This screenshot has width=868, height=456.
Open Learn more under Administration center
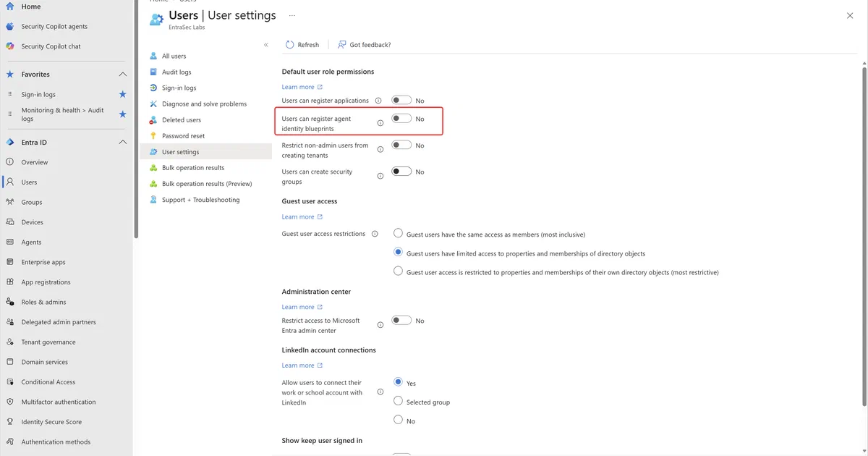[302, 307]
